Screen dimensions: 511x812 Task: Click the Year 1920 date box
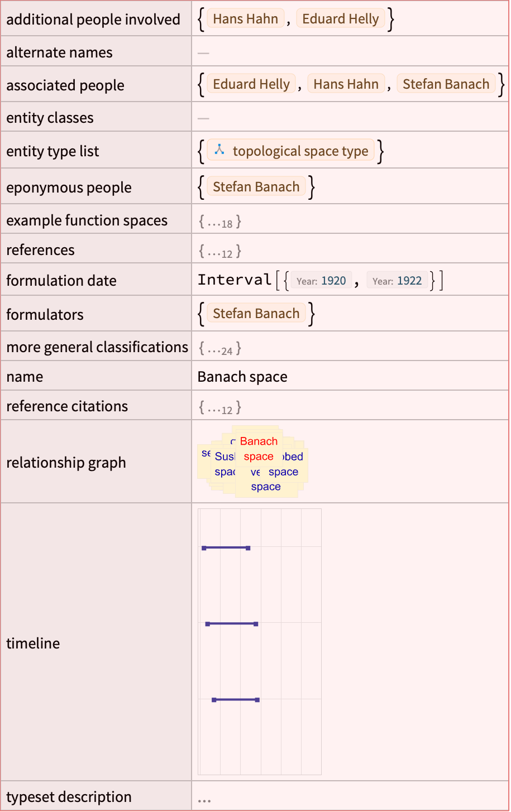(321, 281)
